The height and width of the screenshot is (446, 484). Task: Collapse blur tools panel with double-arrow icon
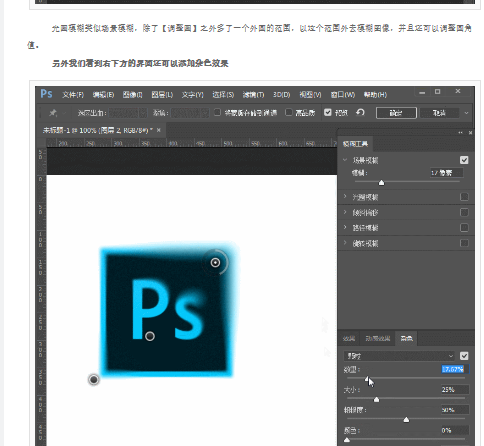tap(461, 133)
